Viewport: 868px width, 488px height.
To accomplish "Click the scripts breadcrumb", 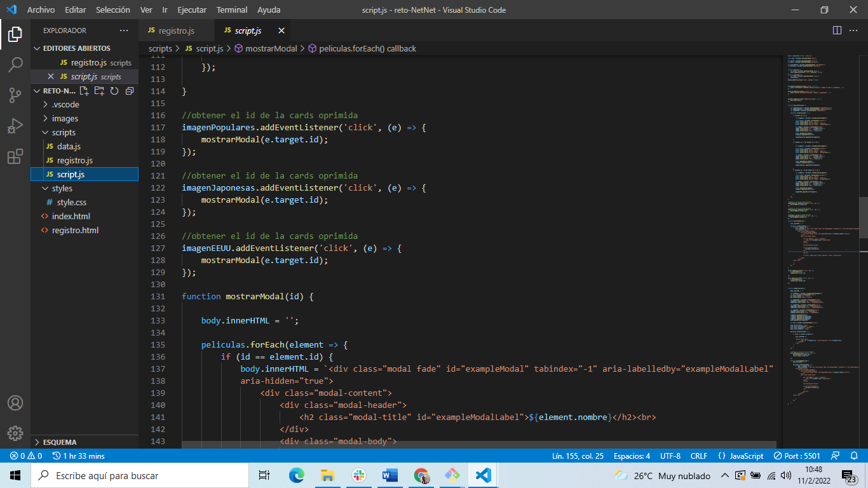I will coord(161,48).
